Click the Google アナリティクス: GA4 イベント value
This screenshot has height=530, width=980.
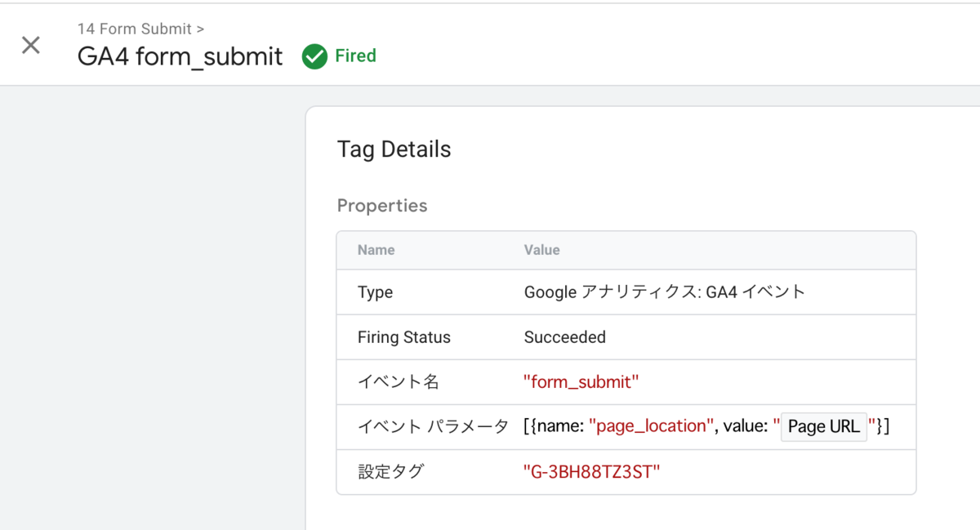coord(664,292)
